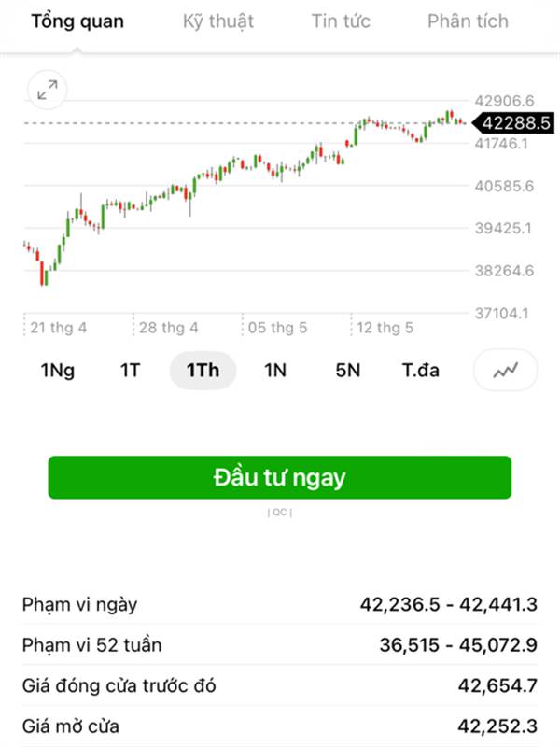Open the Kỹ thuật tab

click(x=217, y=21)
